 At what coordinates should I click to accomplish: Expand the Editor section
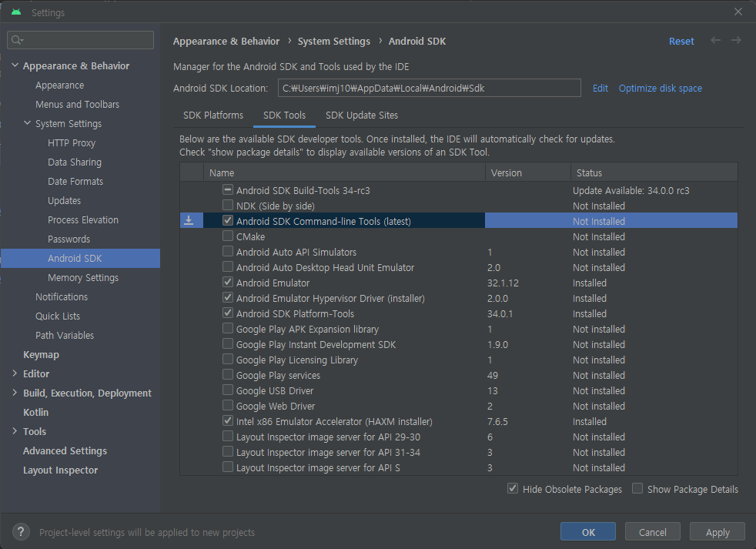pos(15,373)
